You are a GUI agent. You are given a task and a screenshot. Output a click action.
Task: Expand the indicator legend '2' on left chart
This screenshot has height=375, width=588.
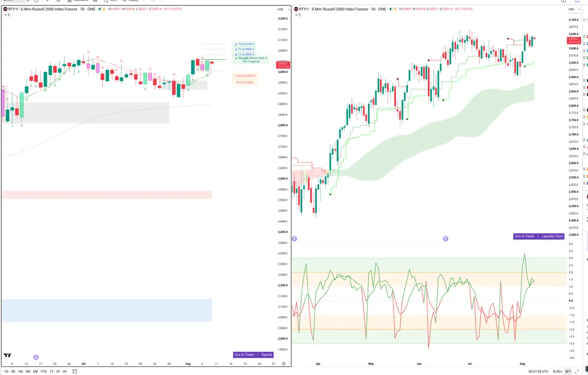(x=7, y=15)
